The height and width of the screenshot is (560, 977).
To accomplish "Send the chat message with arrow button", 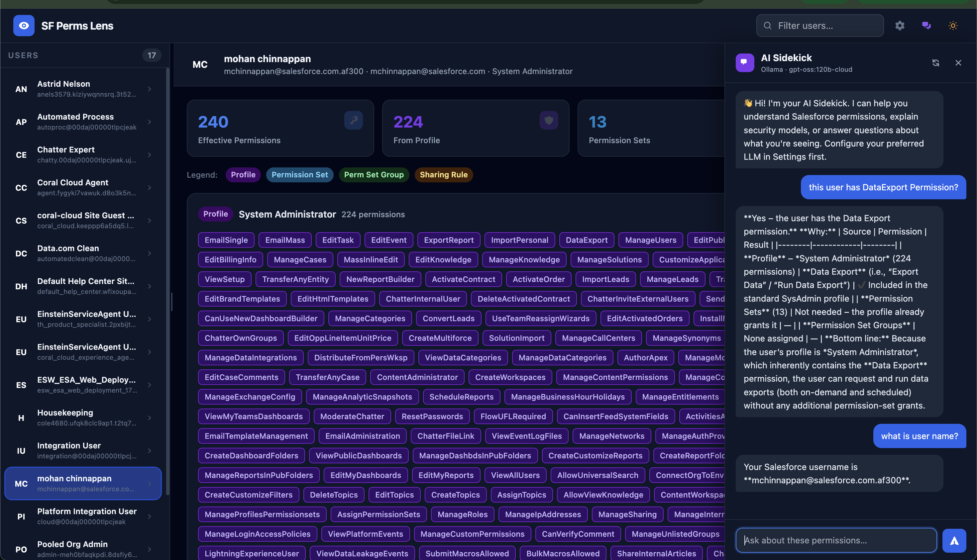I will (954, 540).
